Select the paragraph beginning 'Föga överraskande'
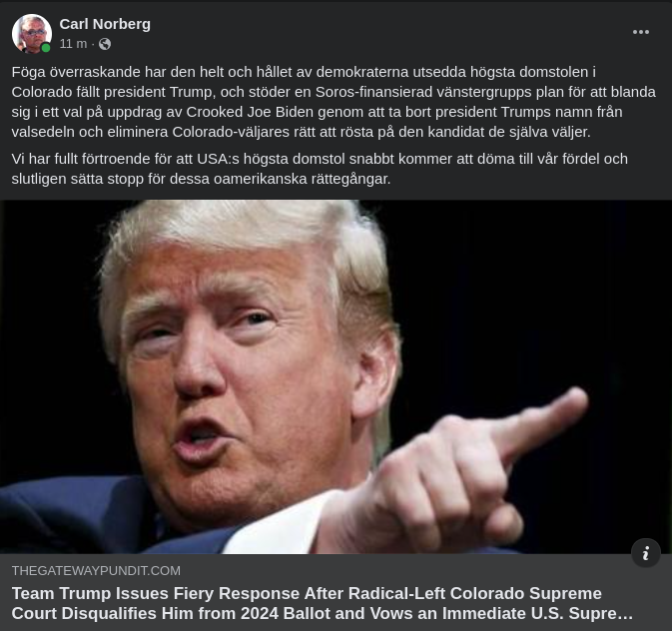The width and height of the screenshot is (672, 631). tap(334, 102)
